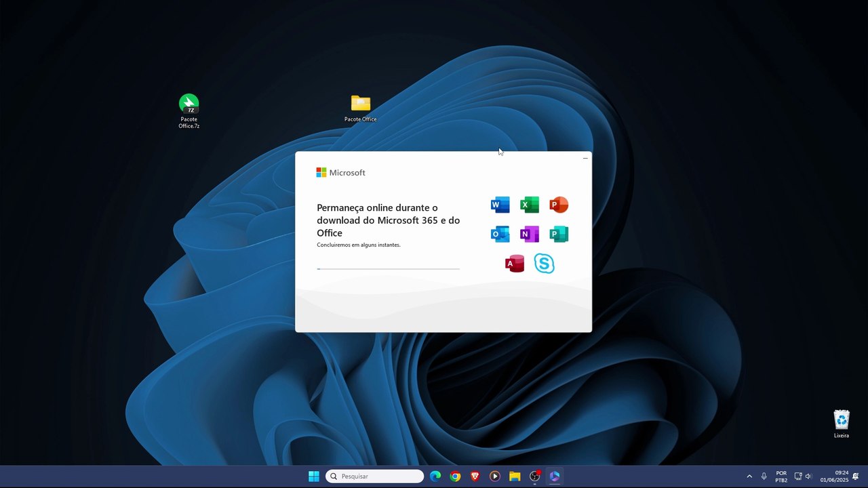
Task: Show hidden tray icons with the chevron
Action: tap(749, 476)
